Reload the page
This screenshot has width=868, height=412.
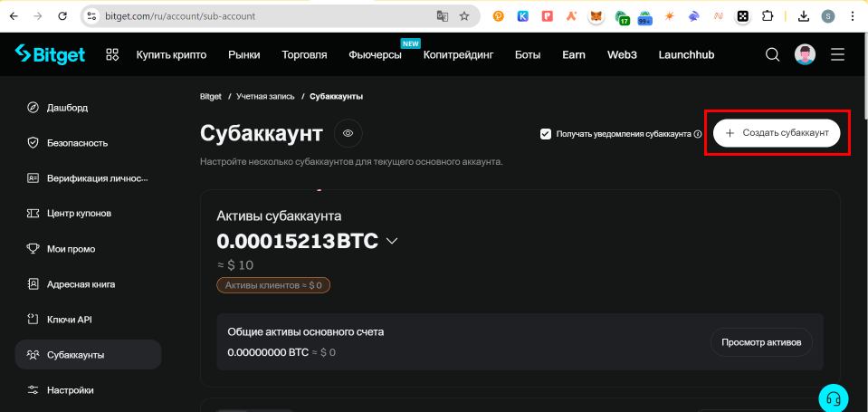pyautogui.click(x=62, y=16)
